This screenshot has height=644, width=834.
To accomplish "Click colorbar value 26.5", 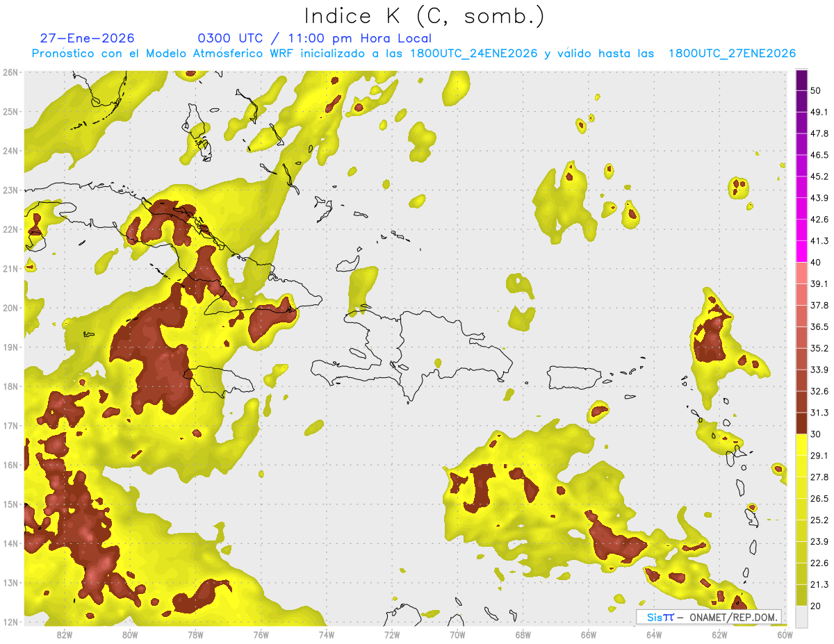I will pyautogui.click(x=819, y=499).
